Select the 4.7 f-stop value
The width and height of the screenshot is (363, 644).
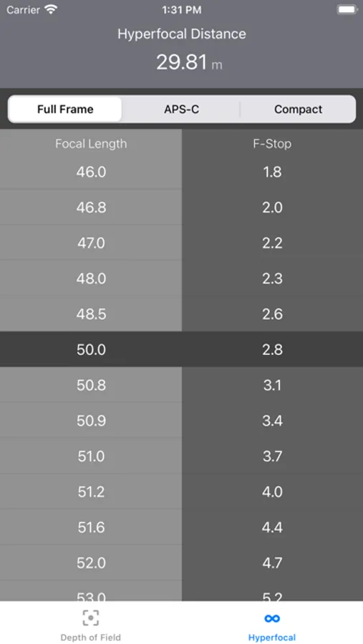[x=272, y=562]
